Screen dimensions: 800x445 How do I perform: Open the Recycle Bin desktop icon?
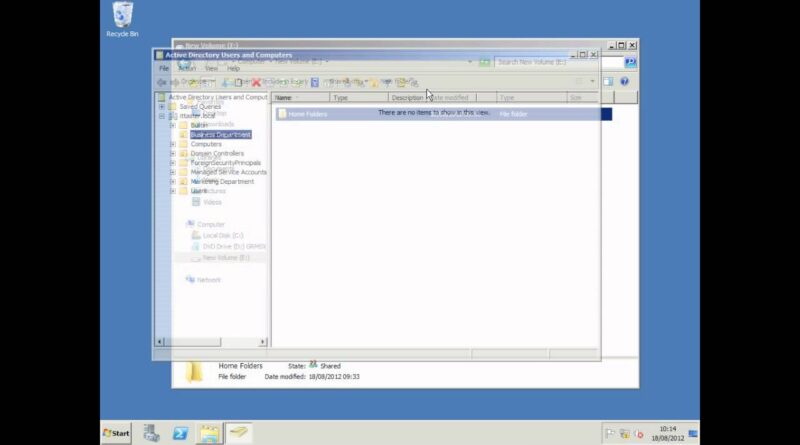click(x=122, y=19)
